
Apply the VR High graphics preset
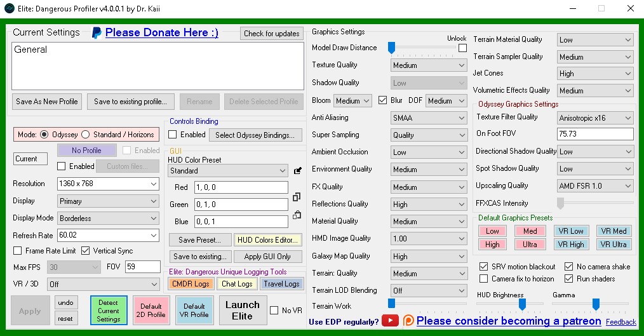tap(571, 245)
